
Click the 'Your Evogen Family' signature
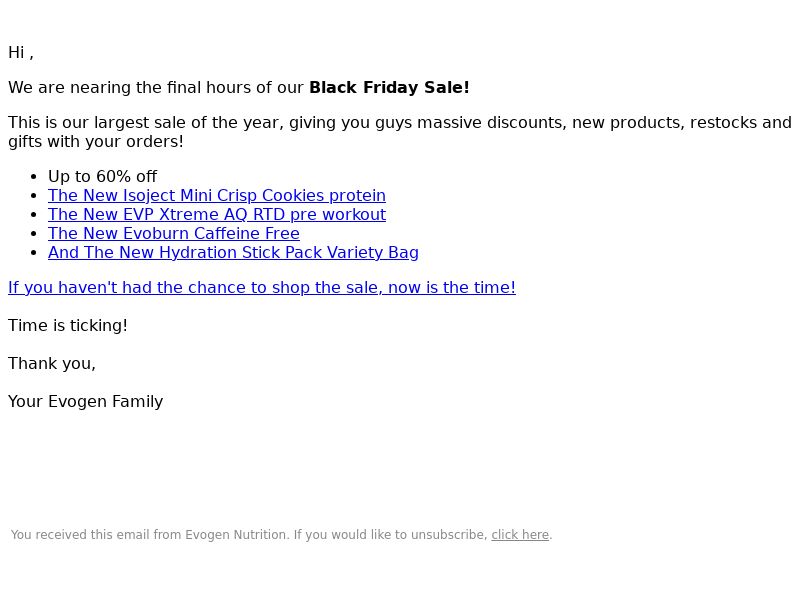pos(86,402)
